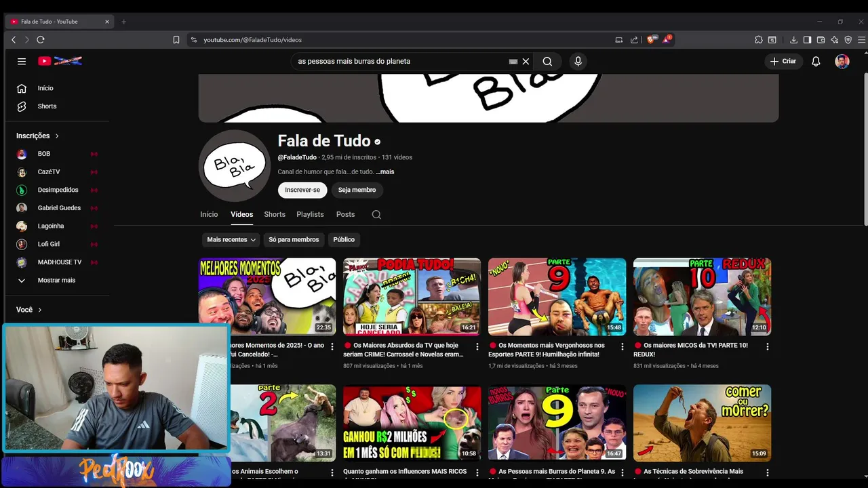This screenshot has height=488, width=868.
Task: Click the Fala de Tudo channel avatar
Action: 235,165
